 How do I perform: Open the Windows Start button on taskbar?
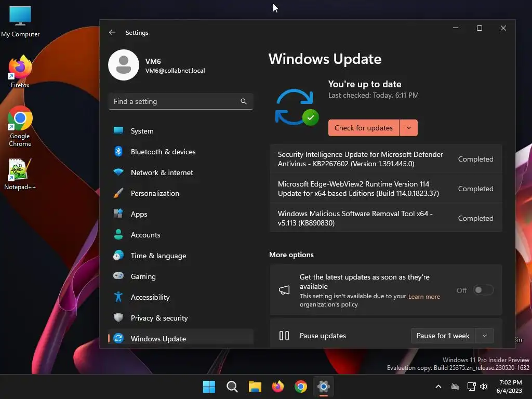click(x=209, y=387)
